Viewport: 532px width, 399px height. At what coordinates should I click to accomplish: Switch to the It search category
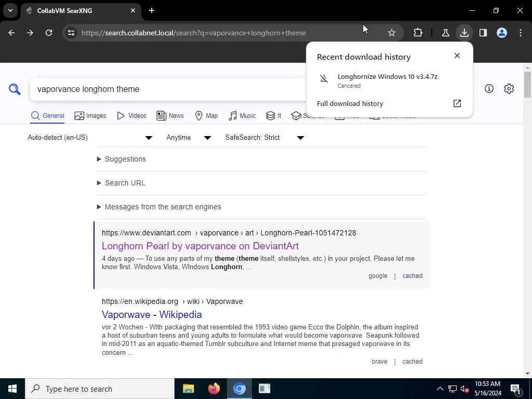273,116
